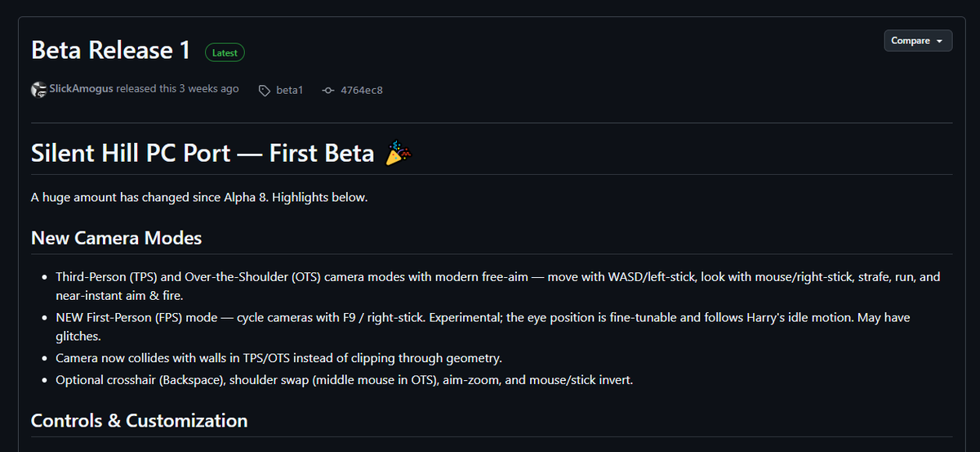980x452 pixels.
Task: Click the caret arrow on Compare button
Action: 939,41
